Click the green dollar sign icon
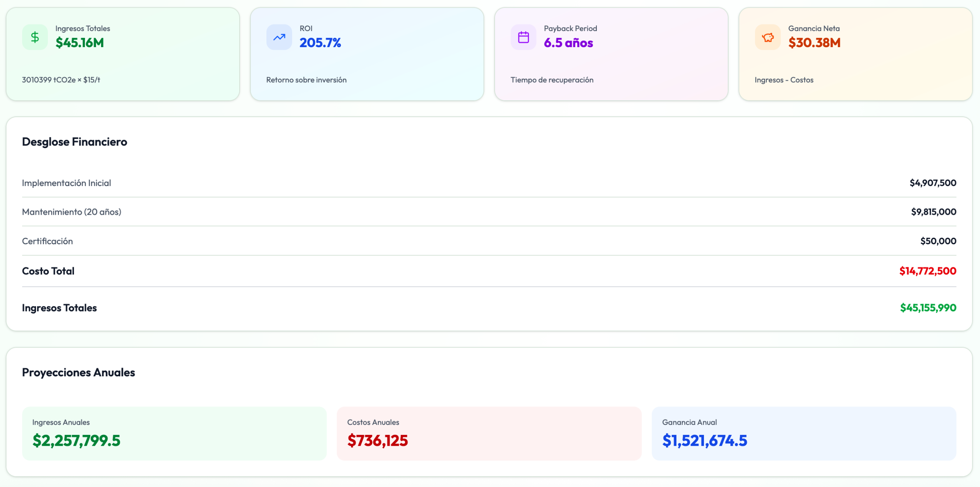The width and height of the screenshot is (980, 487). pos(35,37)
